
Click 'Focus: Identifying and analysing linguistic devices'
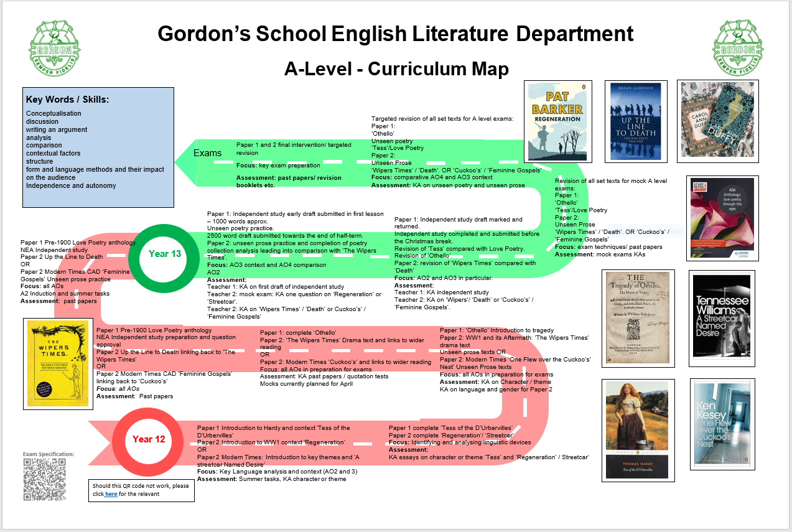(460, 442)
